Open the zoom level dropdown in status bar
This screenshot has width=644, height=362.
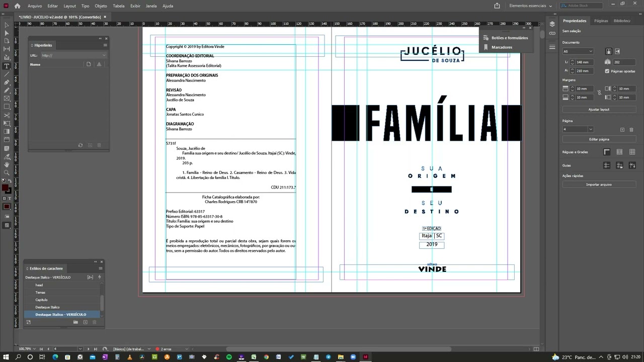35,348
